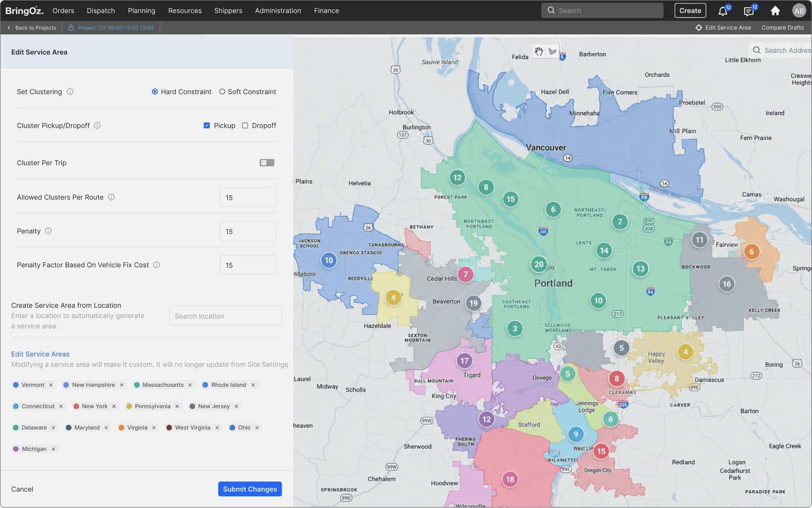This screenshot has width=812, height=508.
Task: Go to the home icon
Action: click(x=775, y=11)
